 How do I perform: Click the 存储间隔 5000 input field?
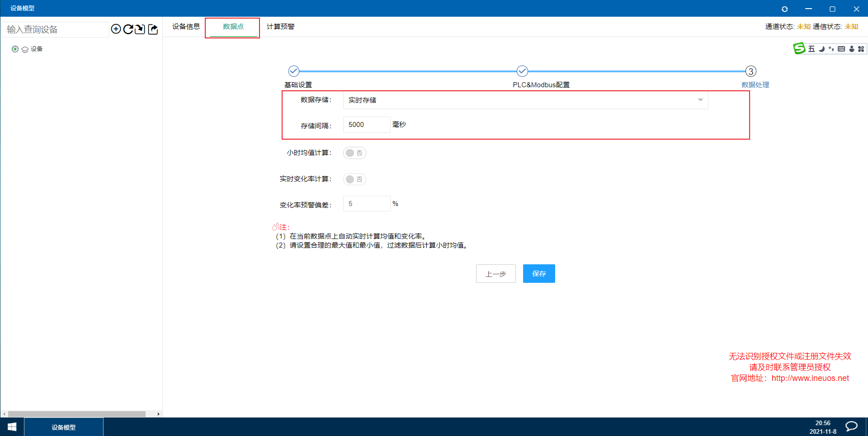[367, 125]
